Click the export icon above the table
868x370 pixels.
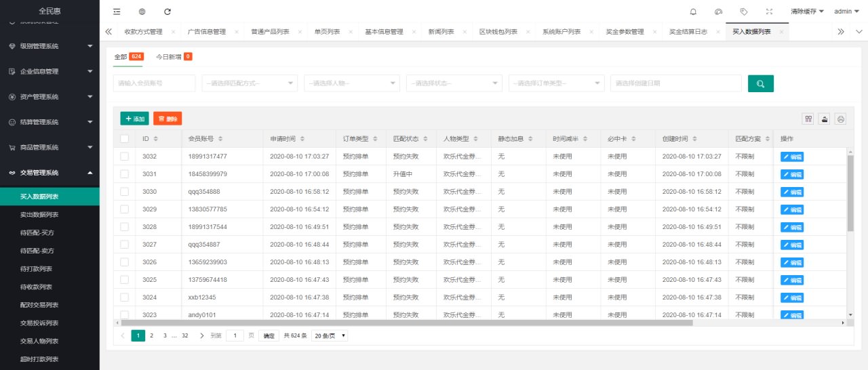pos(825,119)
